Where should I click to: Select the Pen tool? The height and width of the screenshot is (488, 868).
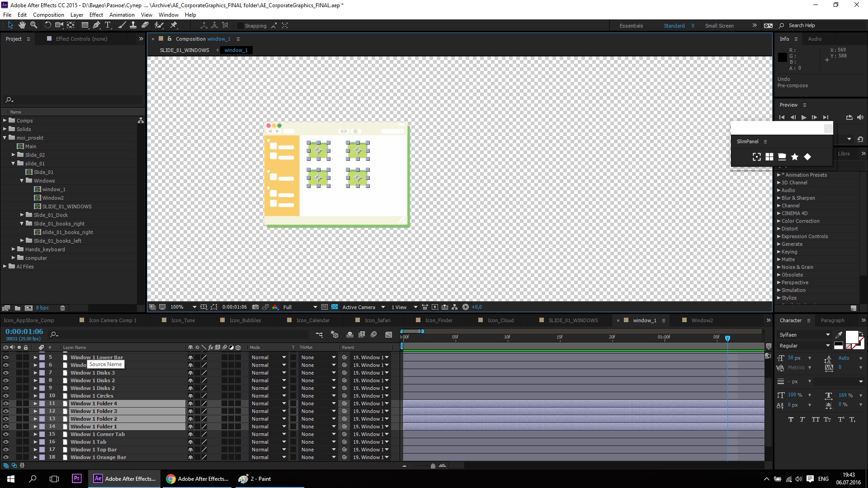pos(96,25)
